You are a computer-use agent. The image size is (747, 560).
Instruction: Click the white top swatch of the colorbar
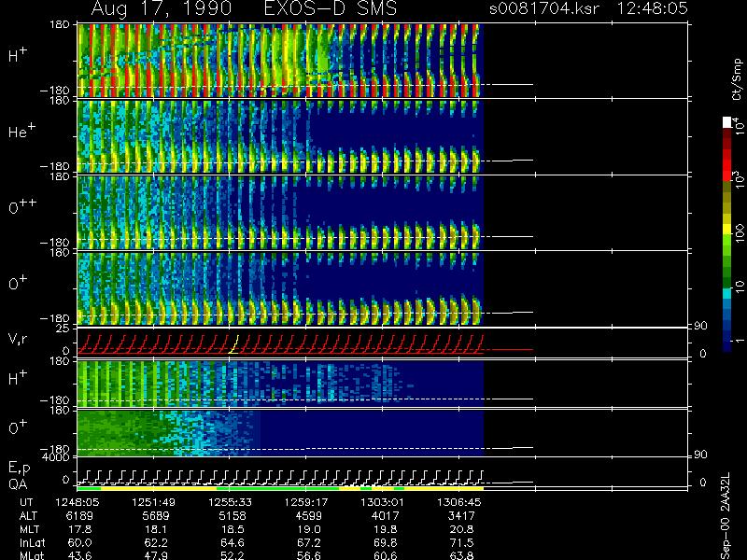coord(726,122)
